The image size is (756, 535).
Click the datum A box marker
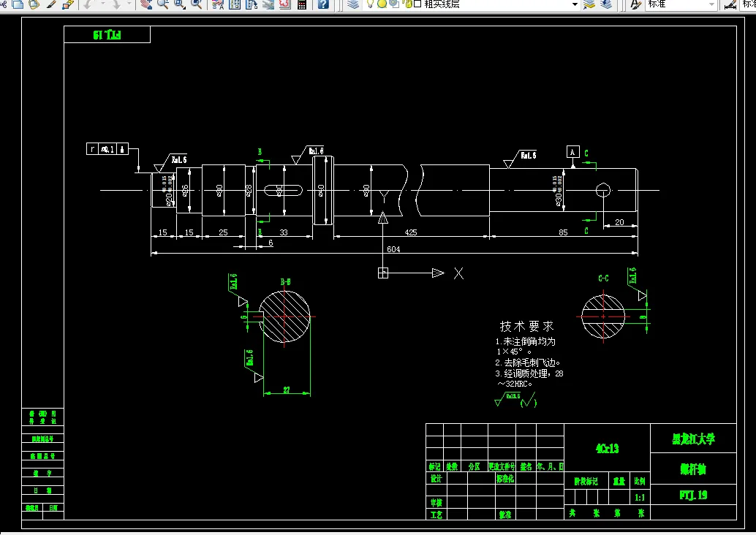[x=572, y=152]
